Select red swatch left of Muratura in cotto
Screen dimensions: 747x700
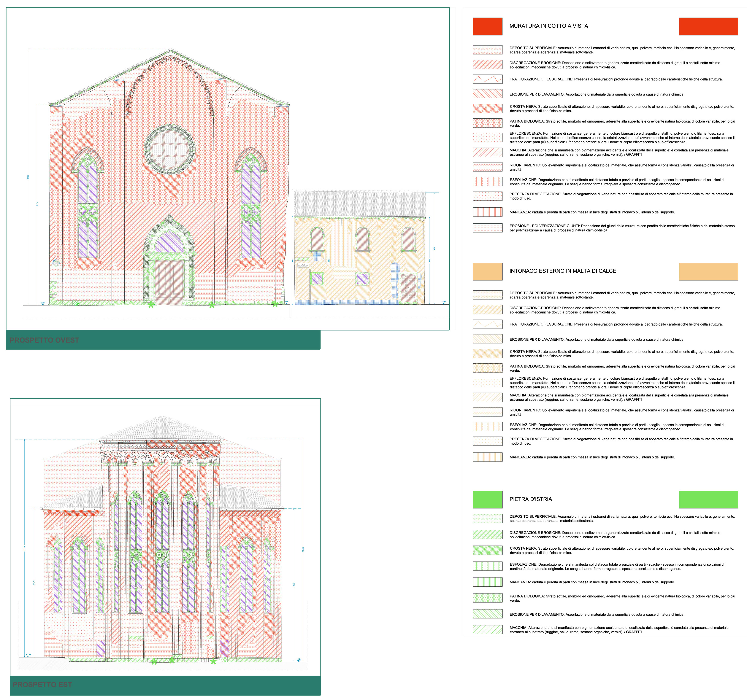[487, 26]
